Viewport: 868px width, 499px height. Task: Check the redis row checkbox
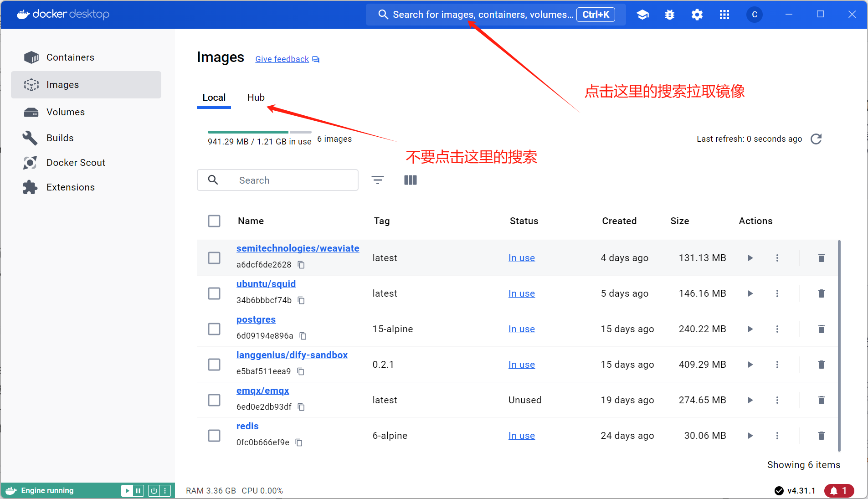click(214, 436)
